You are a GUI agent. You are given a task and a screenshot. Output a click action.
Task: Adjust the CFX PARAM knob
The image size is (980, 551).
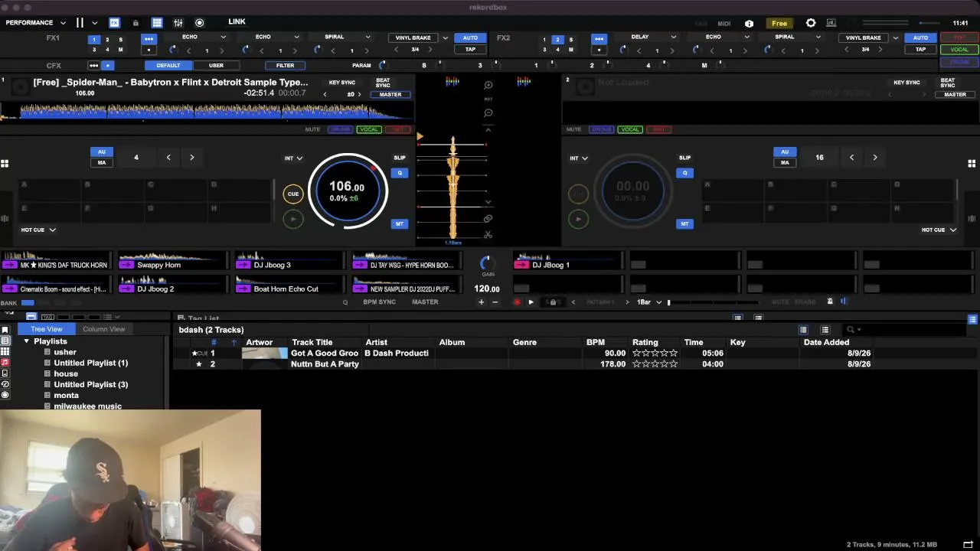click(x=384, y=66)
